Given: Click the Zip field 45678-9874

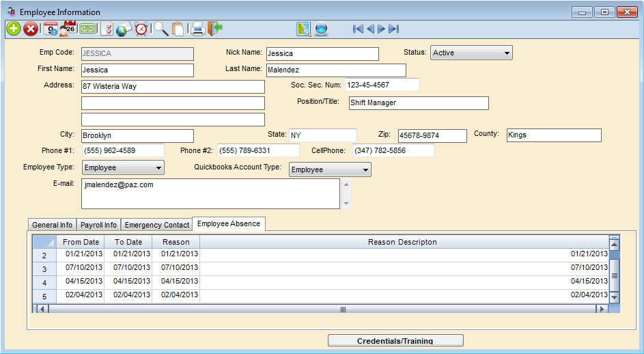Looking at the screenshot, I should 432,136.
